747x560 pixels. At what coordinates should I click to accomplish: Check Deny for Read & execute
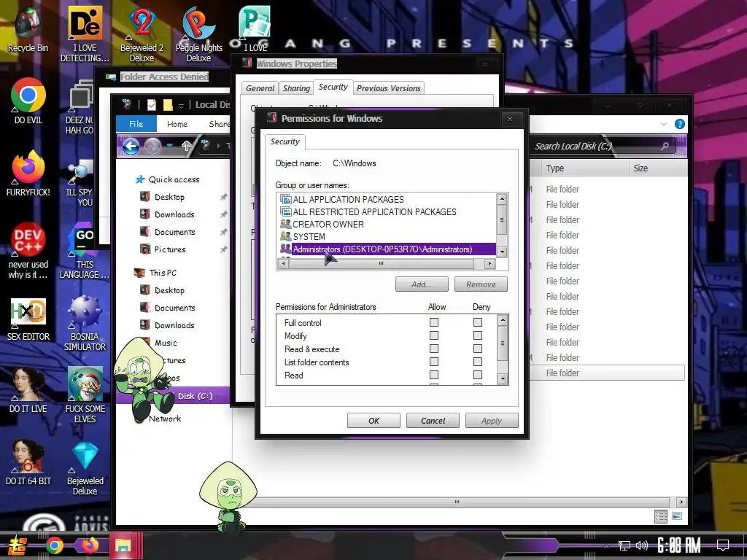coord(478,349)
